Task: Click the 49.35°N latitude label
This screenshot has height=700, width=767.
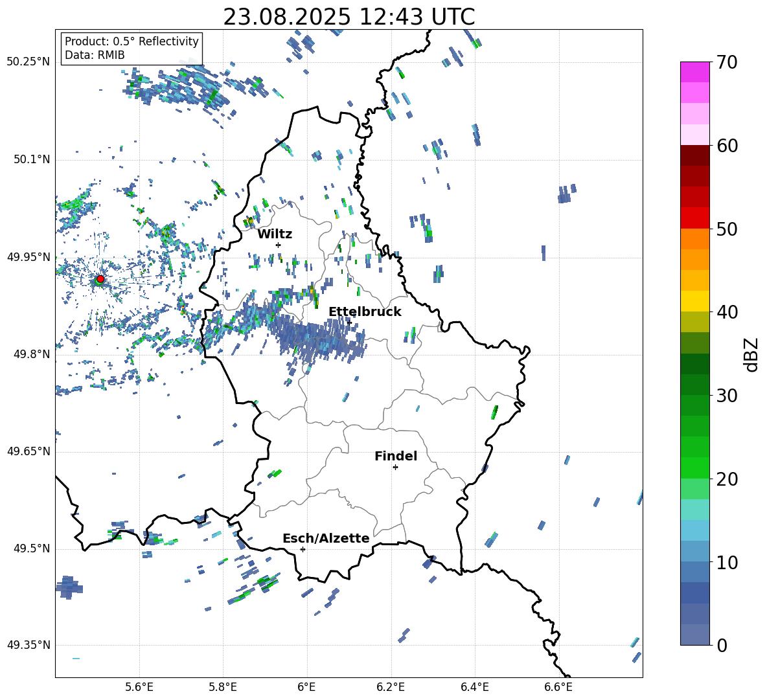Action: coord(29,645)
